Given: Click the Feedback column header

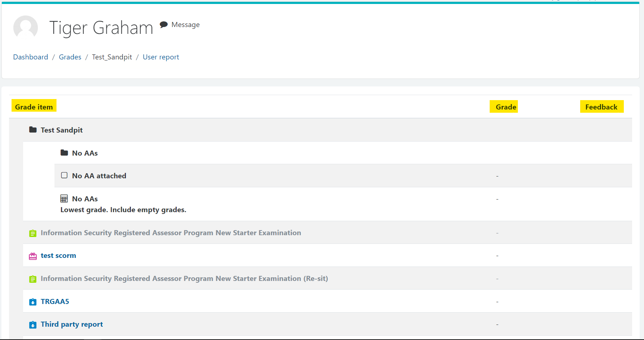Looking at the screenshot, I should (601, 107).
